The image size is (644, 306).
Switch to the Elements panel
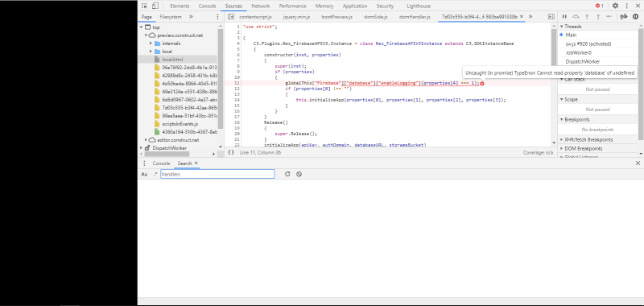click(180, 6)
